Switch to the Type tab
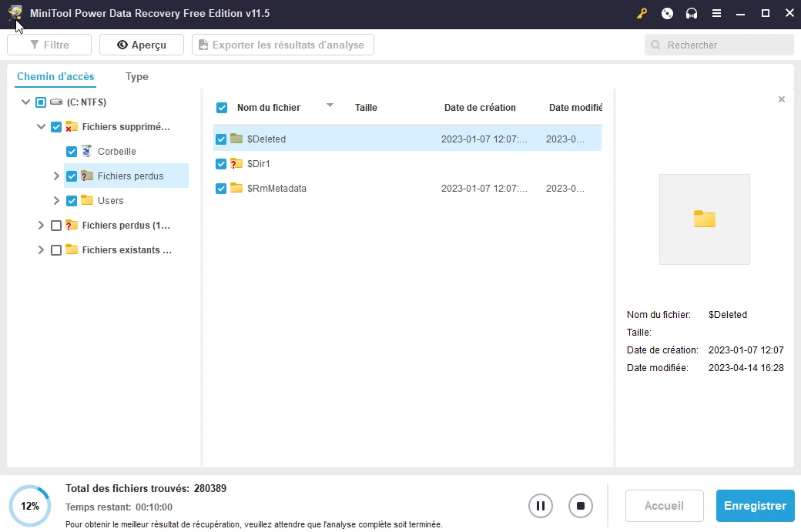801x532 pixels. point(137,76)
